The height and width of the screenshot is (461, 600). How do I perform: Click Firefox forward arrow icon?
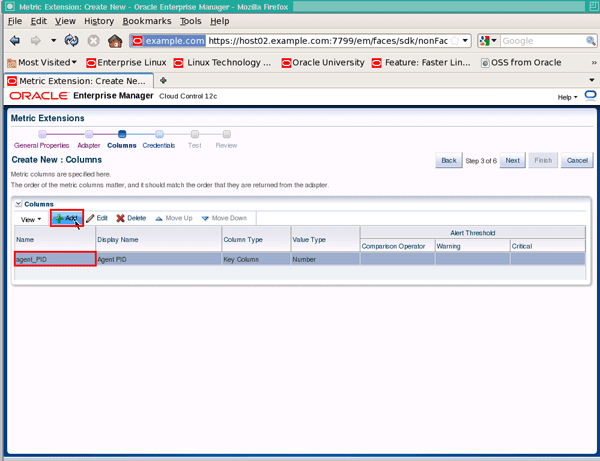tap(36, 41)
